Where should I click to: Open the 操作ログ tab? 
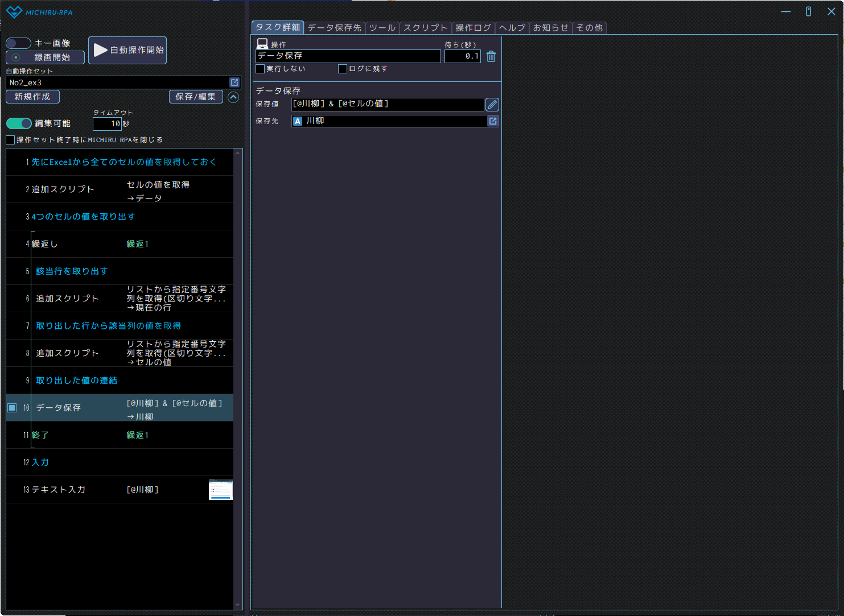[x=473, y=28]
